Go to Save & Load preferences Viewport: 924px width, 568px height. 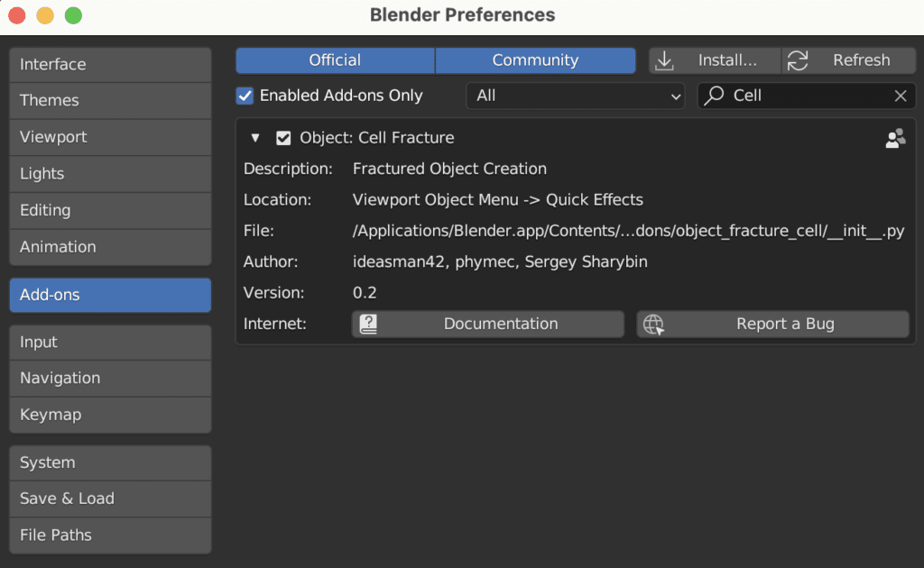[110, 499]
